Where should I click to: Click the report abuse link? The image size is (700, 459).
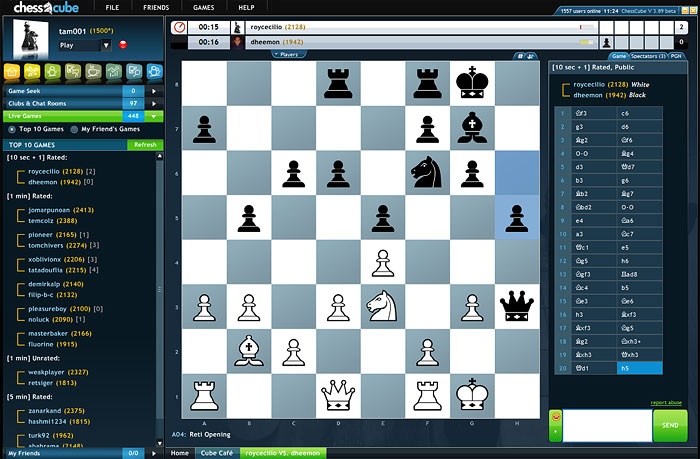click(x=666, y=403)
